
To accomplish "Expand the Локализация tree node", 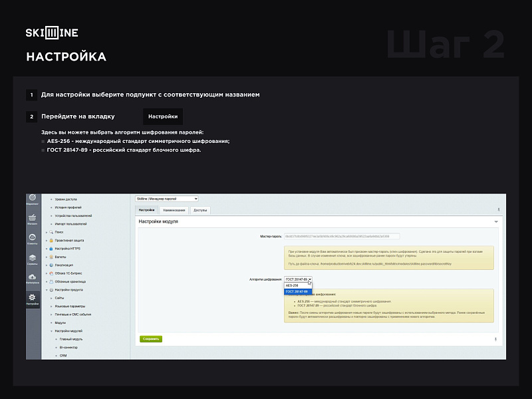I will point(47,265).
